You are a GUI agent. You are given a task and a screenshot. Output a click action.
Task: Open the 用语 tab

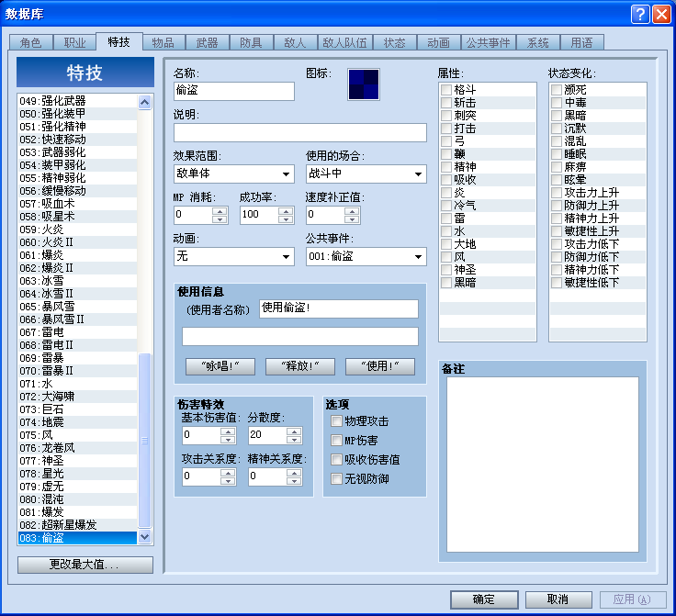(581, 42)
